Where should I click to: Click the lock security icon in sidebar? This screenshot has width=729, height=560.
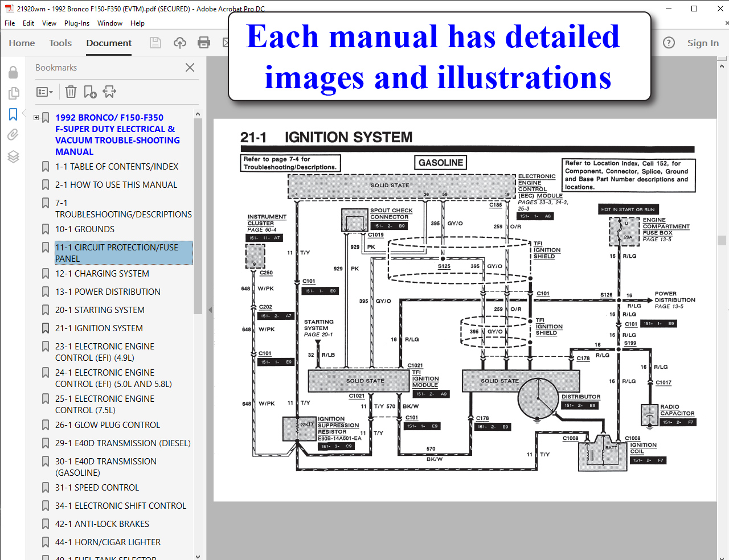point(13,72)
